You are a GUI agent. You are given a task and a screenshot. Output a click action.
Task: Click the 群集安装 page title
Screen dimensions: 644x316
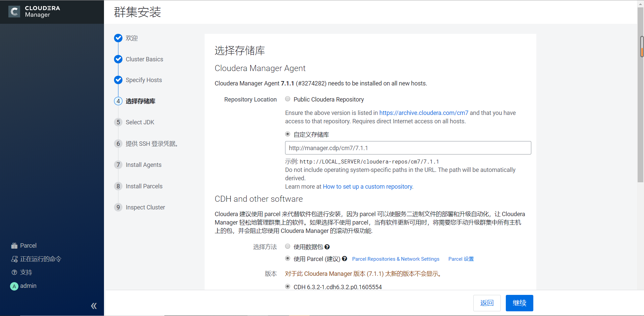(138, 12)
